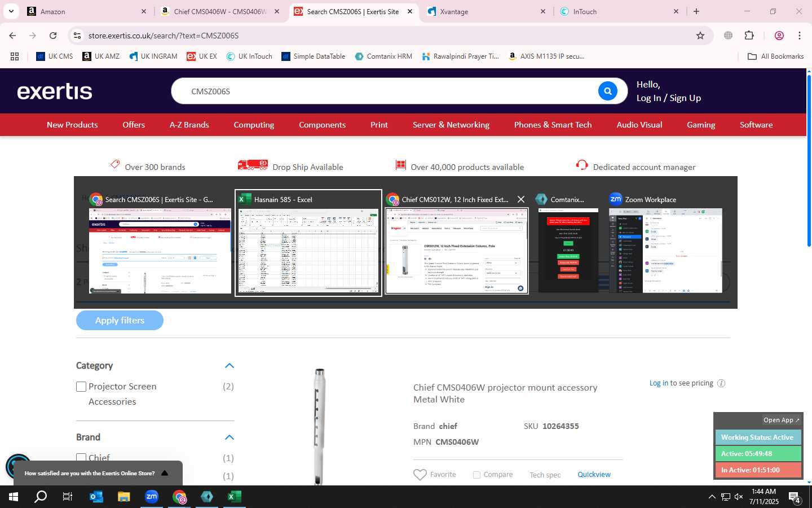Collapse the Brand filter section
The height and width of the screenshot is (508, 812).
[229, 437]
